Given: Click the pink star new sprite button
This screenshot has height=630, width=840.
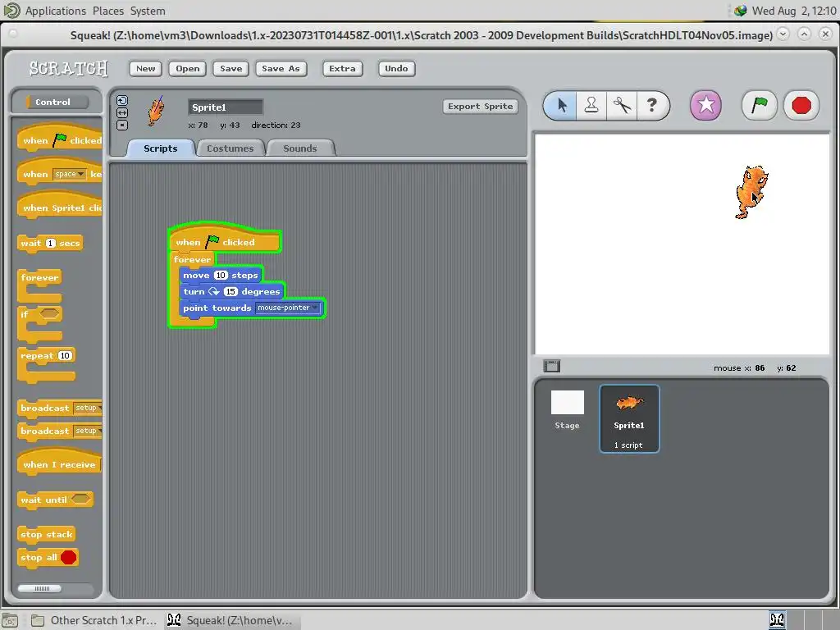Looking at the screenshot, I should coord(705,105).
